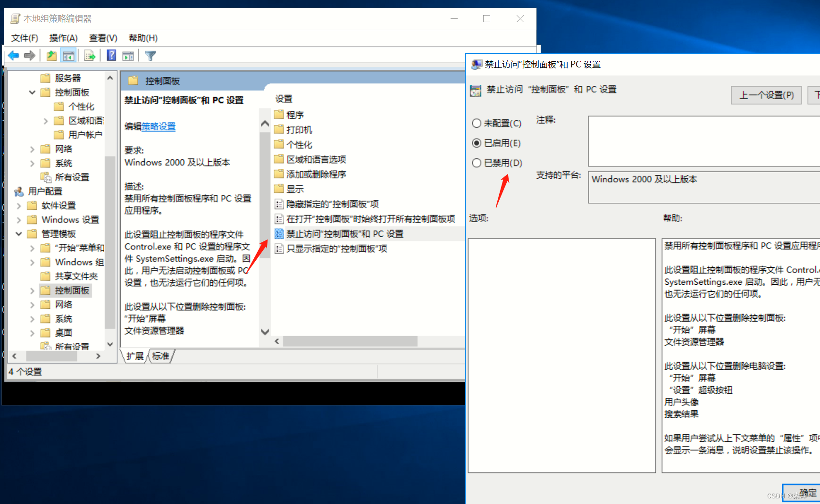The height and width of the screenshot is (504, 820).
Task: Click inside the 注释 comment text box
Action: pos(703,140)
